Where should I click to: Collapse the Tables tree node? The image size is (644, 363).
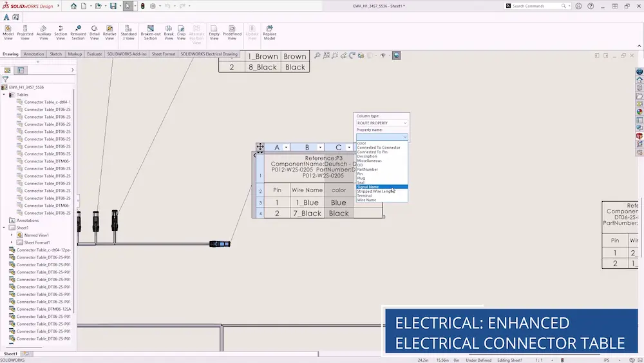pos(4,95)
